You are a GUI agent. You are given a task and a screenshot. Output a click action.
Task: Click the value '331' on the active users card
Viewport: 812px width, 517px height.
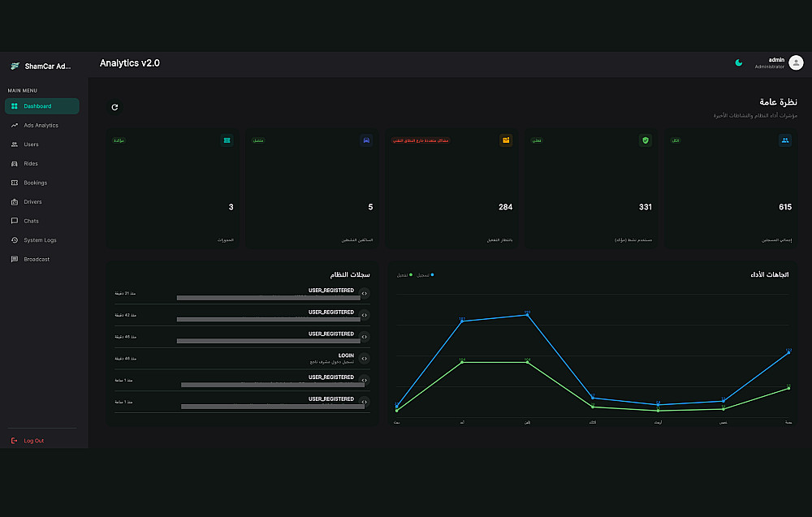pos(646,207)
